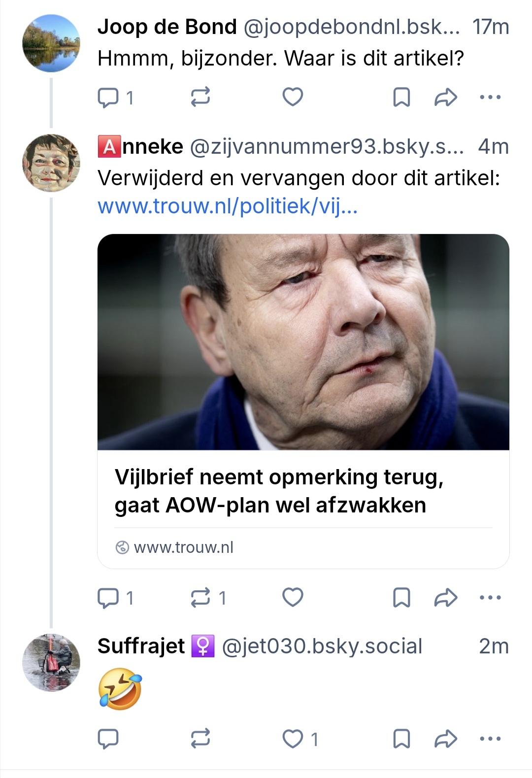Like Joop de Bond's post
The height and width of the screenshot is (778, 532).
point(293,97)
